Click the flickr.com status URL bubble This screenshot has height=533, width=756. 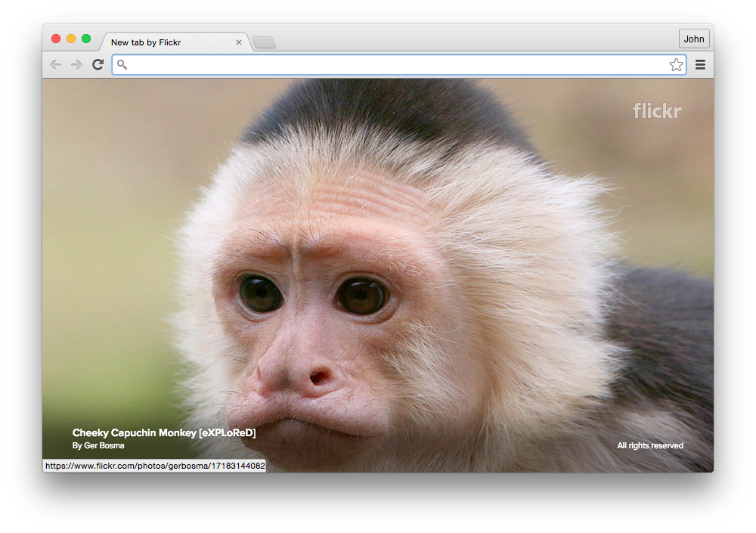[x=155, y=466]
